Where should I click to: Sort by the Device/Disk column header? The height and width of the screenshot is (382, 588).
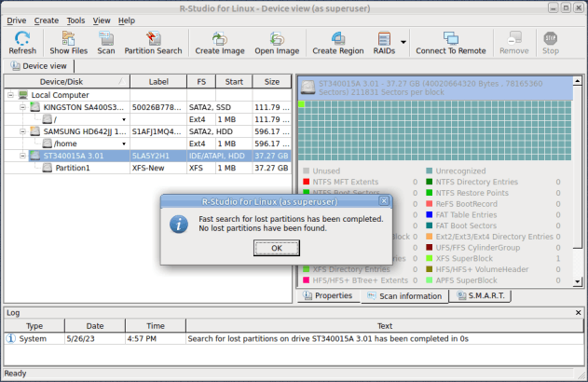point(67,81)
